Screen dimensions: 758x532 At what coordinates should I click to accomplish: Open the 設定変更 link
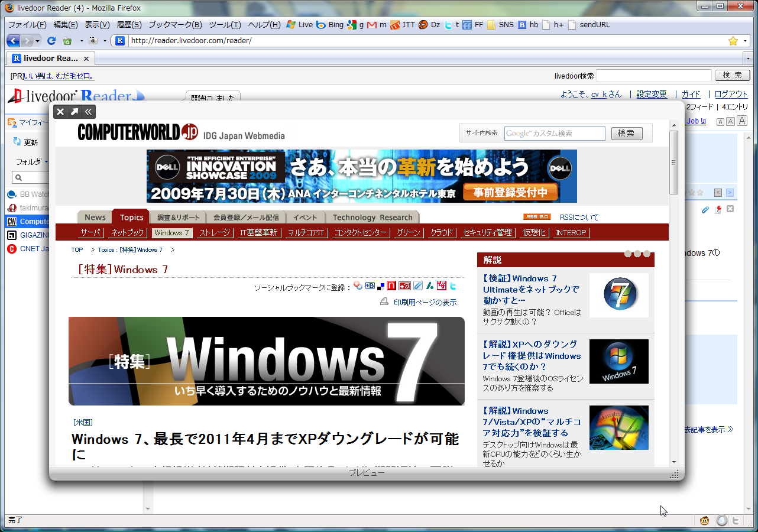coord(652,94)
